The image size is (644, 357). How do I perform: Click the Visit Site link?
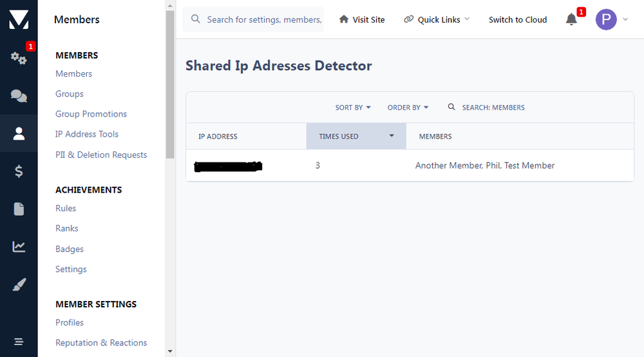coord(362,19)
